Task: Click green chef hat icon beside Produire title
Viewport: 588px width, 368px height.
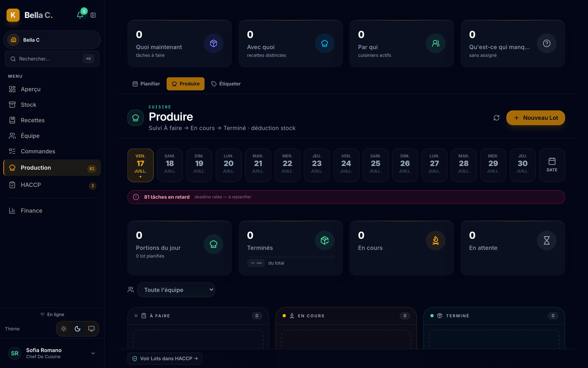Action: (x=136, y=118)
